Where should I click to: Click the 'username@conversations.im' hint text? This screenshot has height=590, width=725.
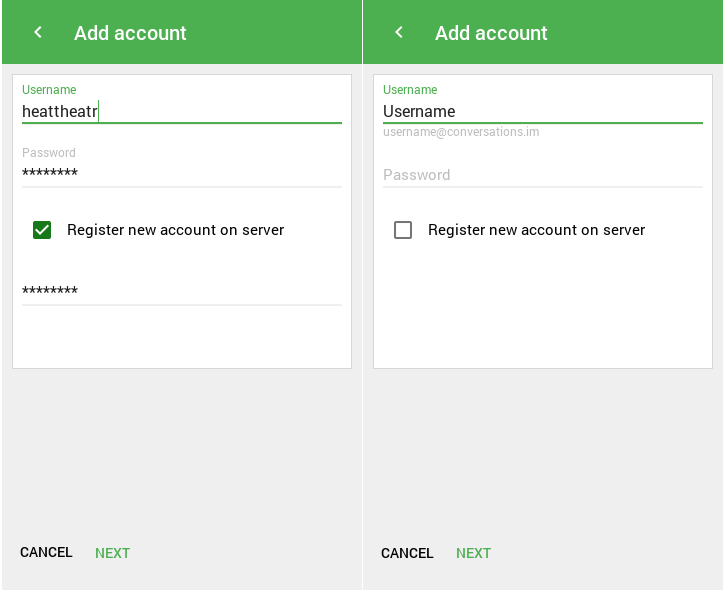[x=461, y=132]
